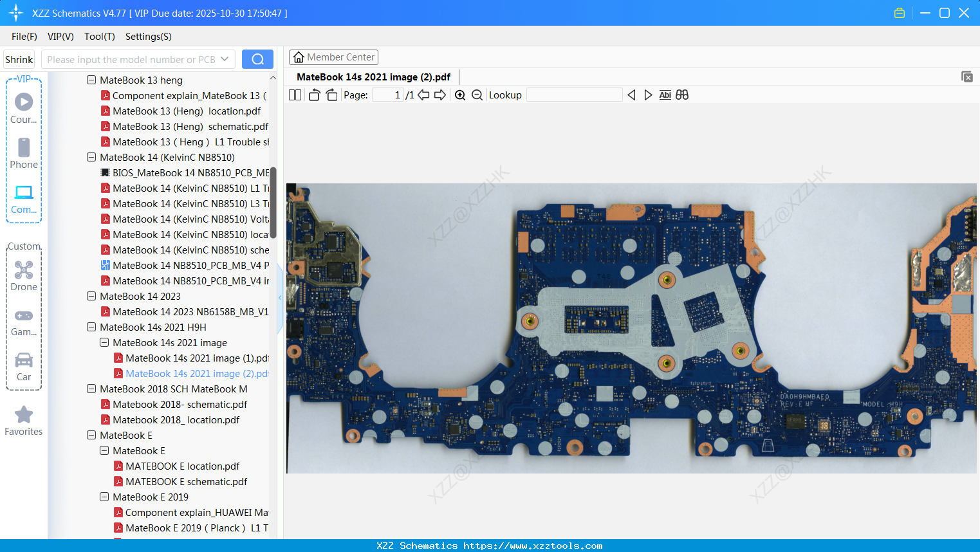Open MATEBOOK E location.pdf

point(177,466)
